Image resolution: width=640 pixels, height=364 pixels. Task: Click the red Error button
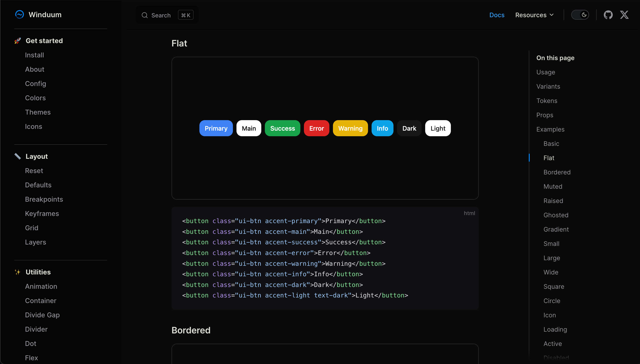[316, 128]
